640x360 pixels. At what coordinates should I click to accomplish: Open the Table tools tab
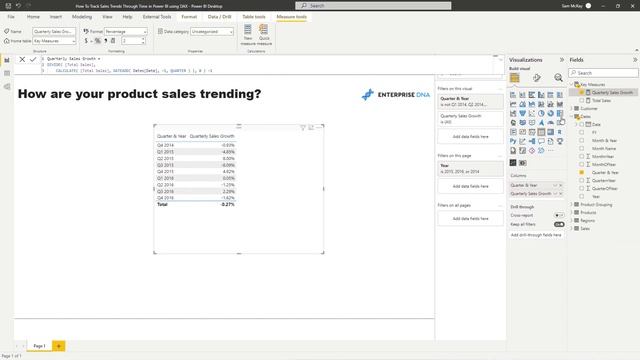pos(253,17)
